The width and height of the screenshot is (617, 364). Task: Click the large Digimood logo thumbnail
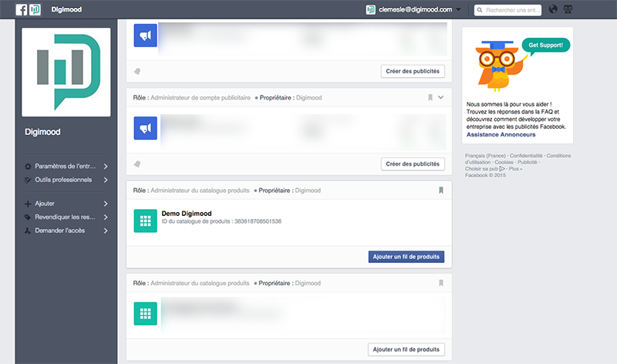(x=66, y=72)
